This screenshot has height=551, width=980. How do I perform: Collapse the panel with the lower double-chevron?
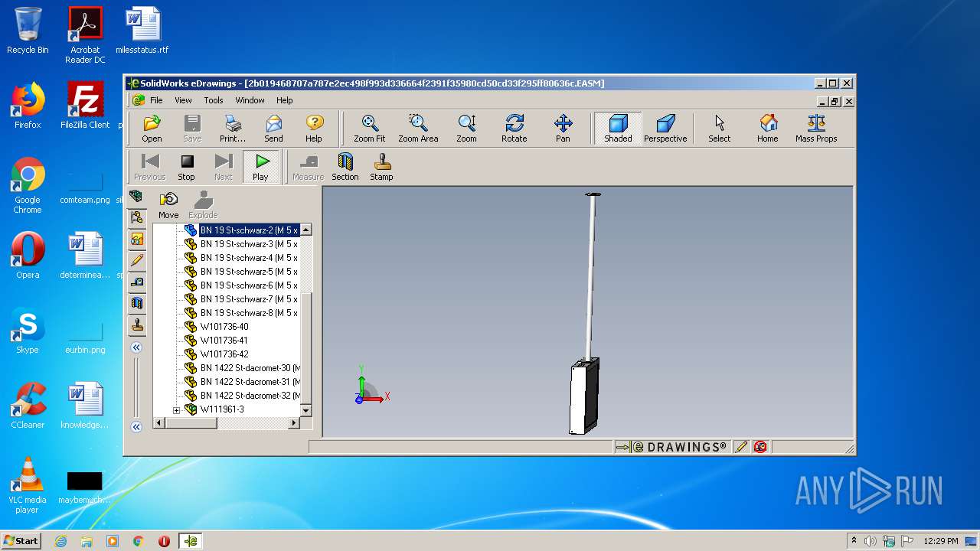[136, 427]
